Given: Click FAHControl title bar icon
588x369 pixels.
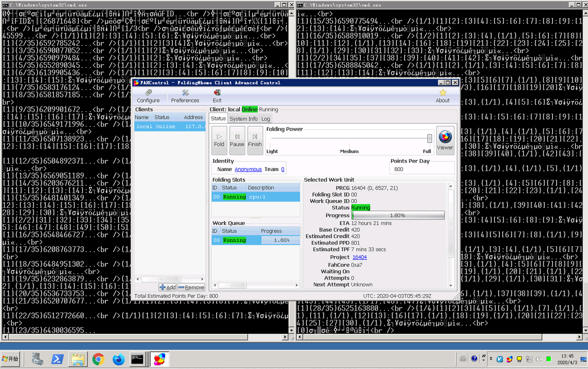Looking at the screenshot, I should [136, 83].
